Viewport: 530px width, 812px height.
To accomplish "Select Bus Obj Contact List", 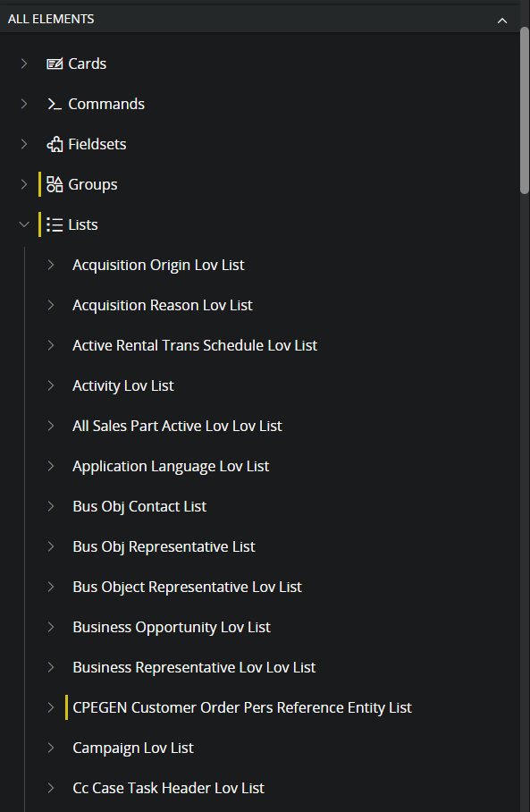I will pyautogui.click(x=139, y=506).
